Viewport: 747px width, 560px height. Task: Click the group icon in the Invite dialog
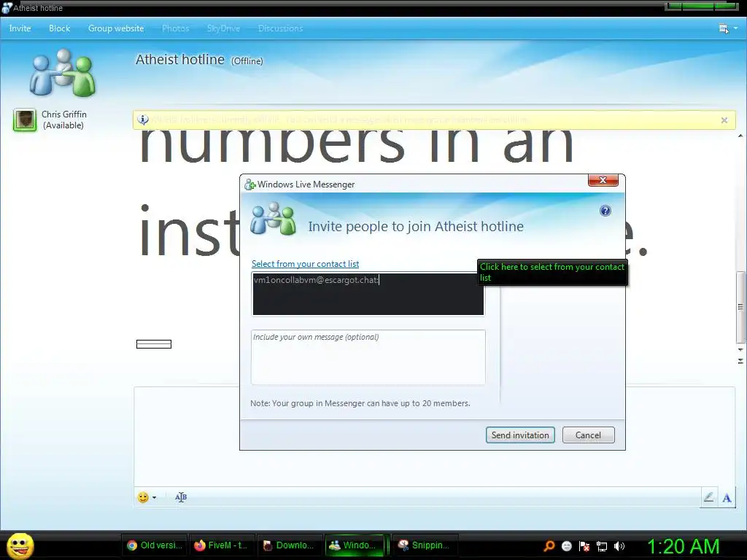coord(273,219)
